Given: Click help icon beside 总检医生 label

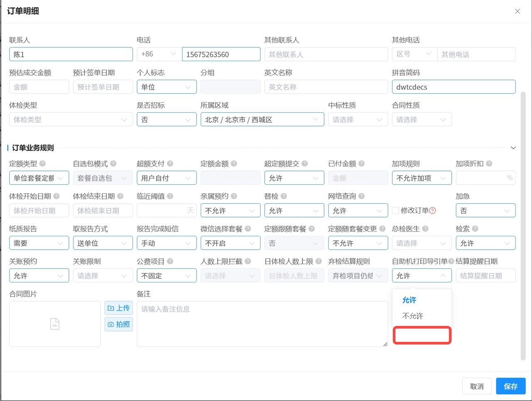Looking at the screenshot, I should (426, 229).
